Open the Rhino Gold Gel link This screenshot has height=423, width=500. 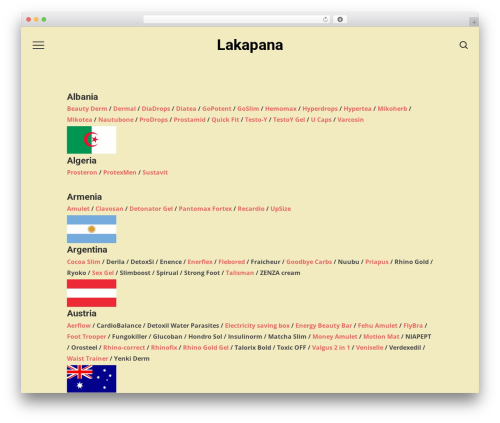coord(206,347)
